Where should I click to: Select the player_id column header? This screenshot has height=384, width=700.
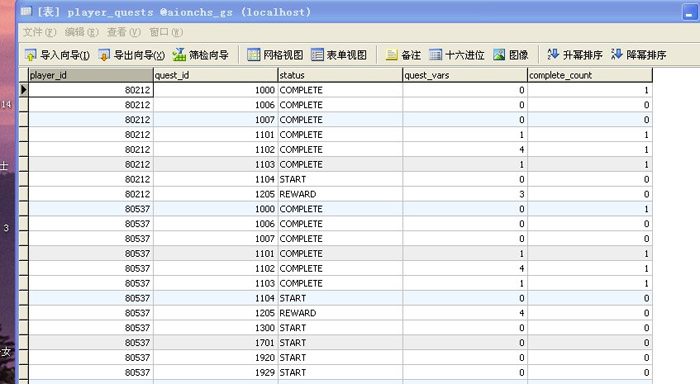pyautogui.click(x=91, y=75)
